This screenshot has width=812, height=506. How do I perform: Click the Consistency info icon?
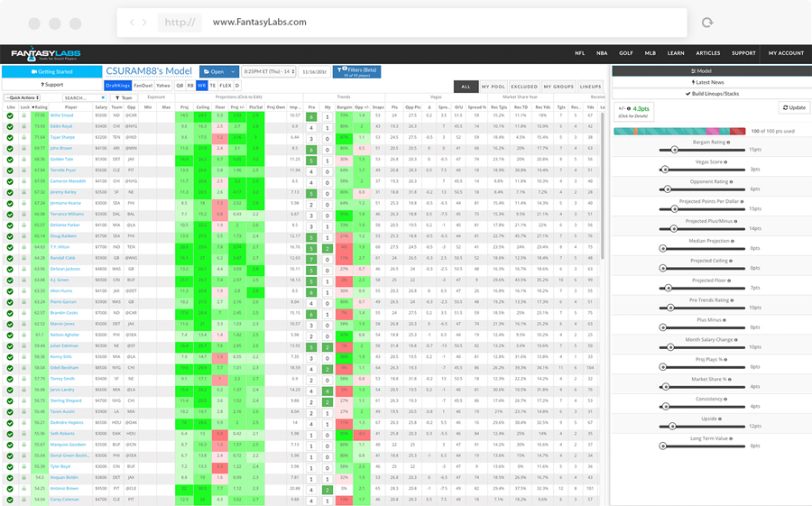click(725, 399)
